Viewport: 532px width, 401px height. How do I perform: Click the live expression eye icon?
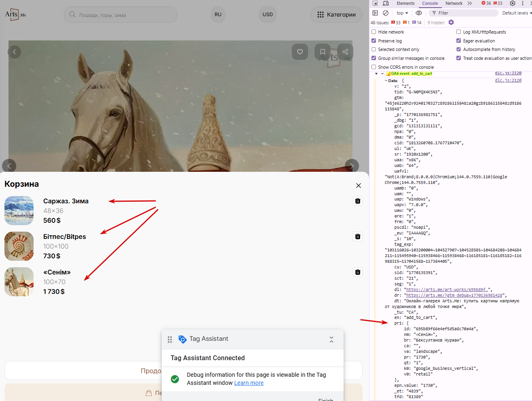[419, 13]
